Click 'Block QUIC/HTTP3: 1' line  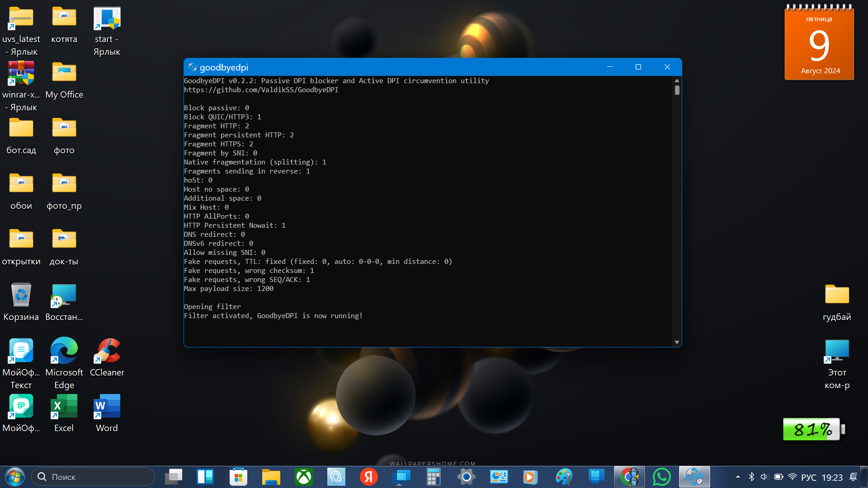click(222, 117)
